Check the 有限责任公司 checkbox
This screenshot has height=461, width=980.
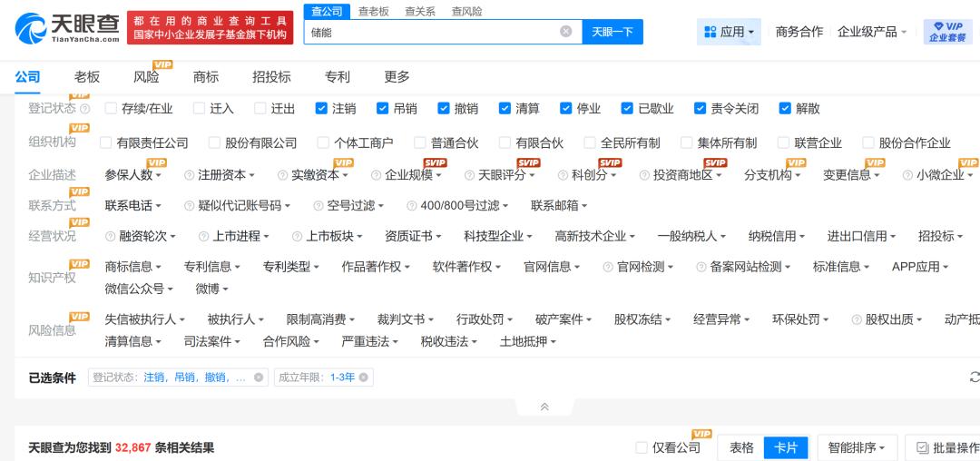[105, 143]
